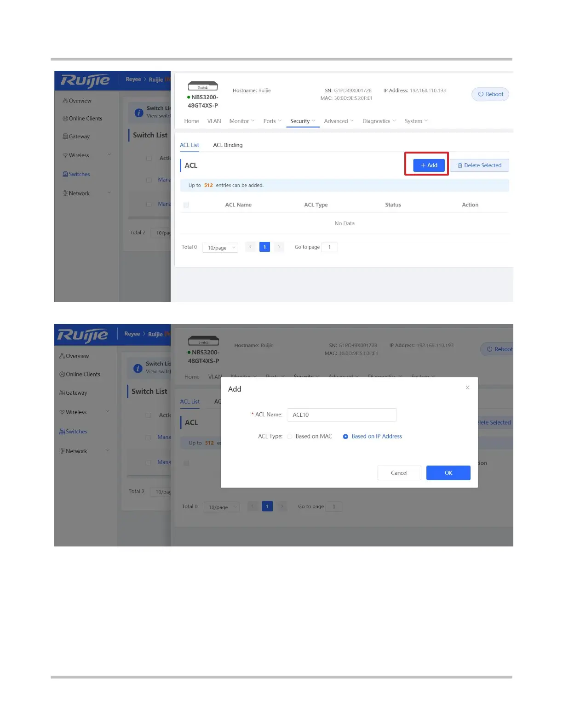Go to the Home menu item, upper screenshot
This screenshot has width=563, height=728.
tap(192, 121)
